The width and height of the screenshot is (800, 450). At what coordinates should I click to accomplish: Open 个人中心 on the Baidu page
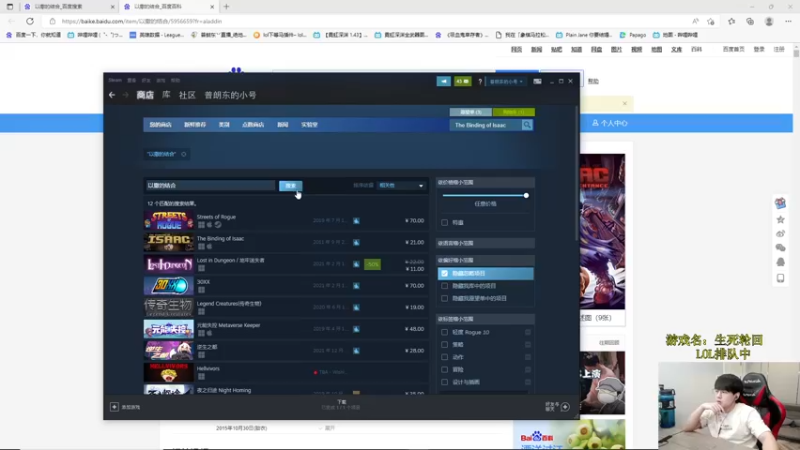click(610, 123)
